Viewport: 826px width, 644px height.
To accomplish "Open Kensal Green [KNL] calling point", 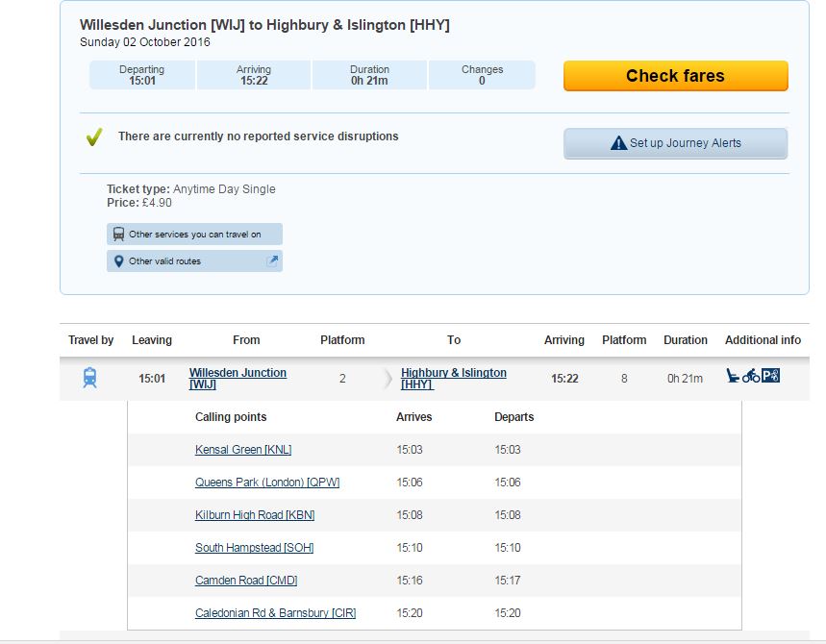I will pos(242,450).
